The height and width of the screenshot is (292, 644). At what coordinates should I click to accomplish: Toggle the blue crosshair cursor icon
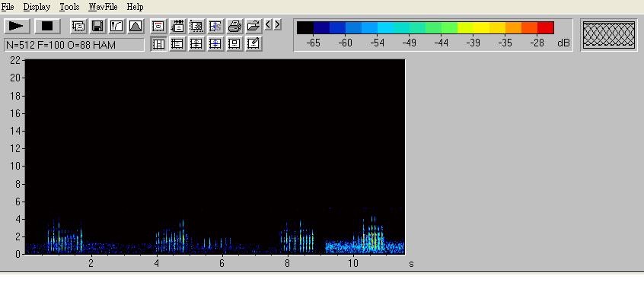[215, 43]
